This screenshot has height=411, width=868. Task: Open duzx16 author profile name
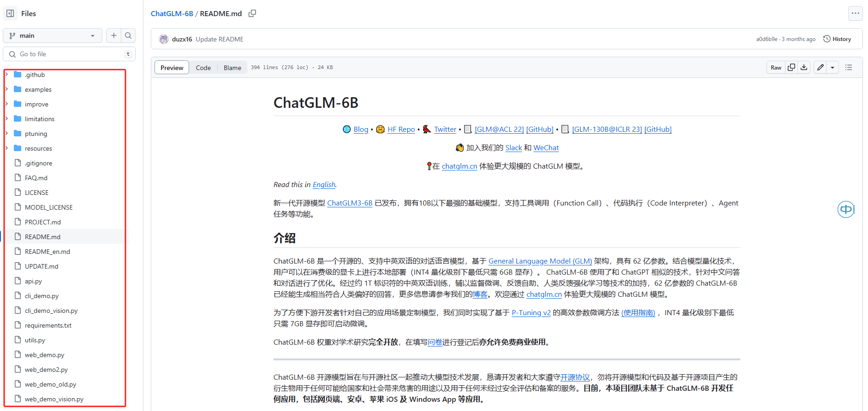pyautogui.click(x=182, y=39)
